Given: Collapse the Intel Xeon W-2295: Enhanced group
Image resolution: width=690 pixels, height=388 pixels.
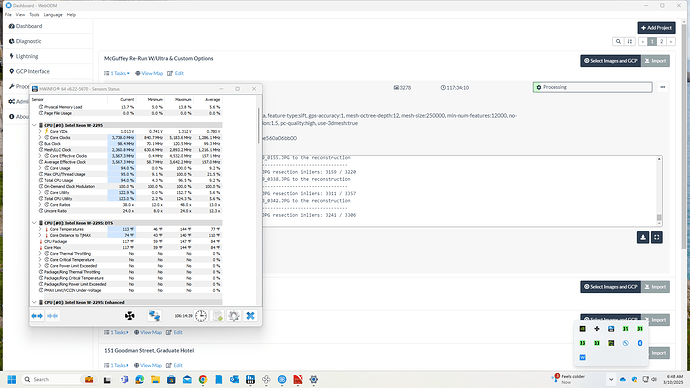Looking at the screenshot, I should pyautogui.click(x=34, y=303).
